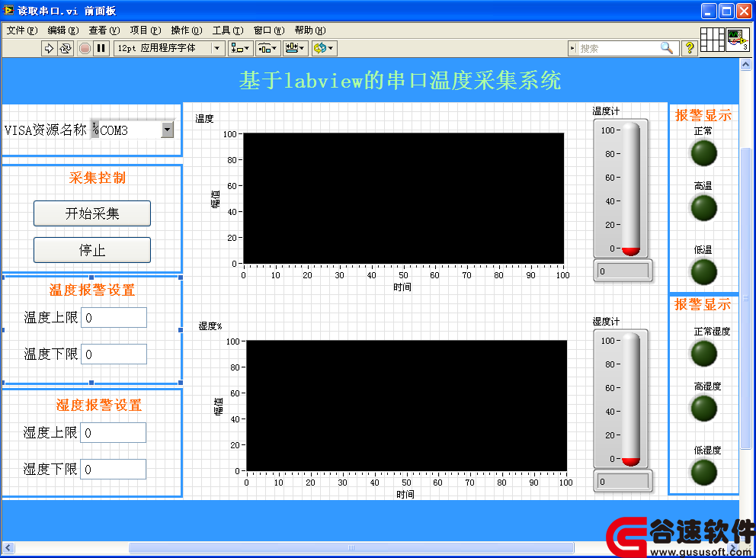Toggle the 低温 LED indicator
Image resolution: width=756 pixels, height=558 pixels.
pyautogui.click(x=704, y=272)
